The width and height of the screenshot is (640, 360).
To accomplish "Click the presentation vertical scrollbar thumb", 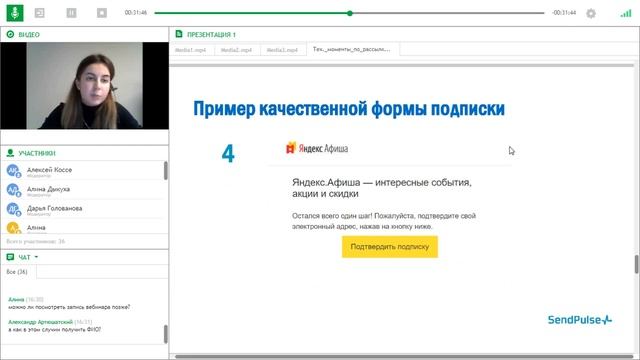I will [636, 264].
